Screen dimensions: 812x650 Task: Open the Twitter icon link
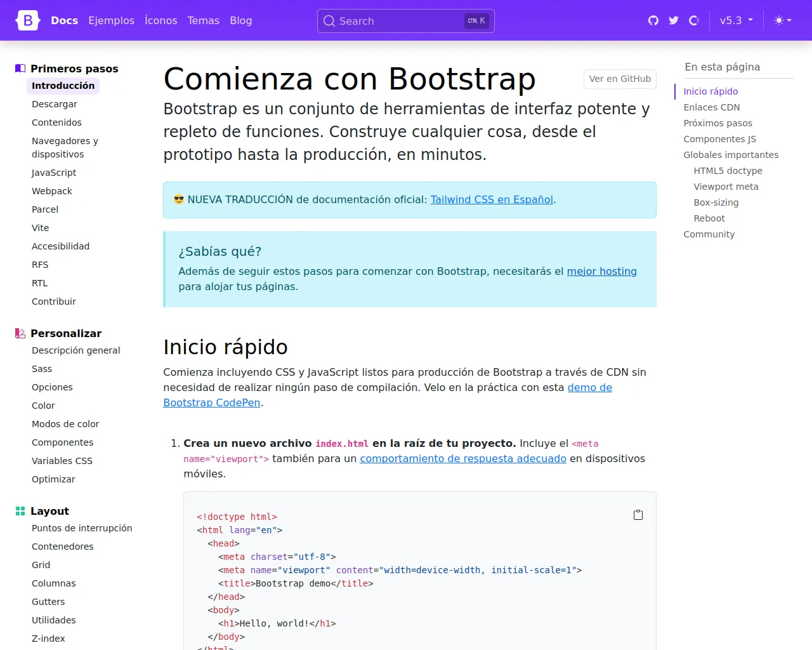click(x=674, y=21)
